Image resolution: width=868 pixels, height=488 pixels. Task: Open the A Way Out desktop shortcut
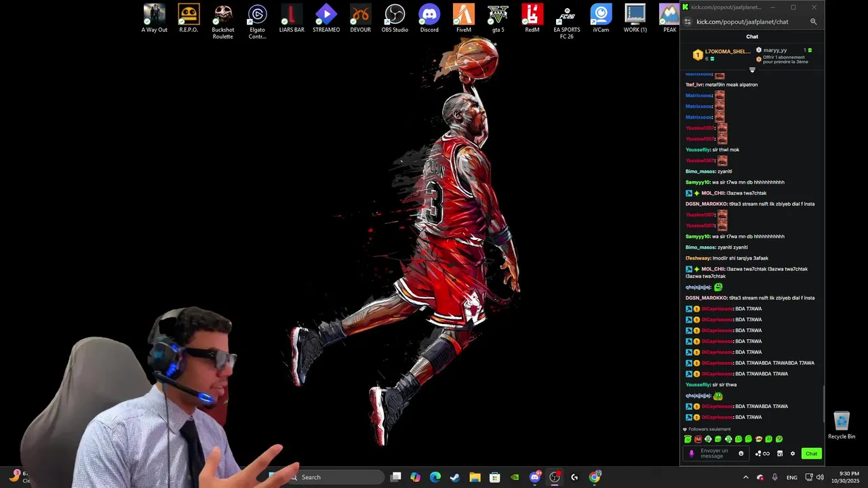154,18
